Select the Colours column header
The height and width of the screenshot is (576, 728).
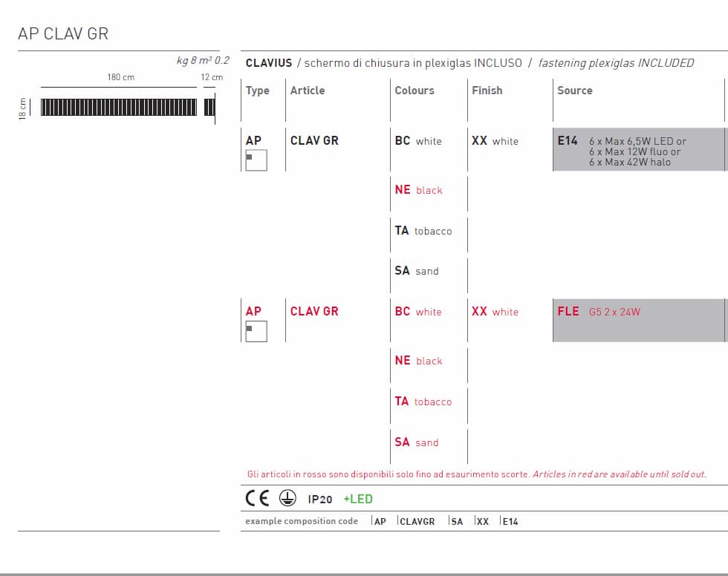pyautogui.click(x=415, y=91)
